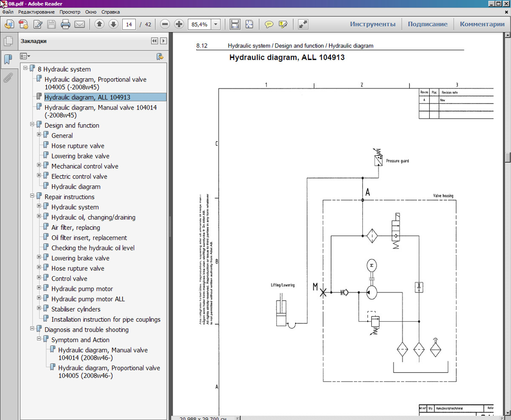Collapse the Repair instructions bookmark section
Viewport: 511px width, 420px height.
tap(32, 196)
